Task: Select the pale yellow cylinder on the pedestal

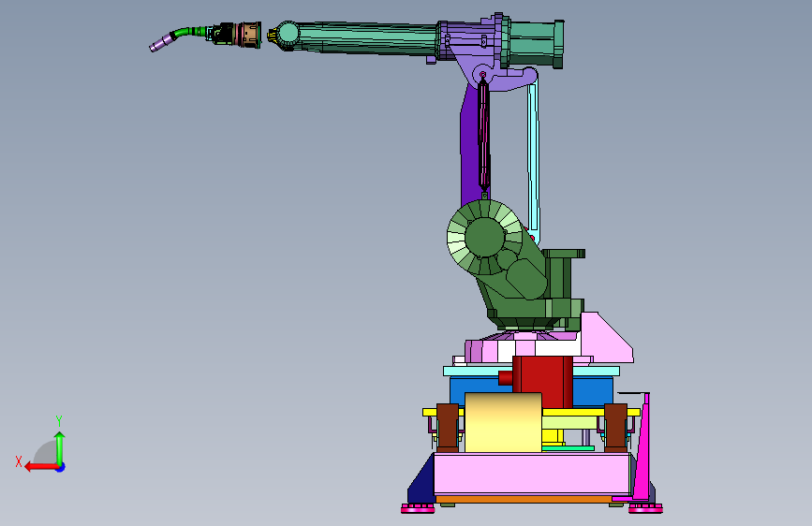Action: [x=503, y=422]
